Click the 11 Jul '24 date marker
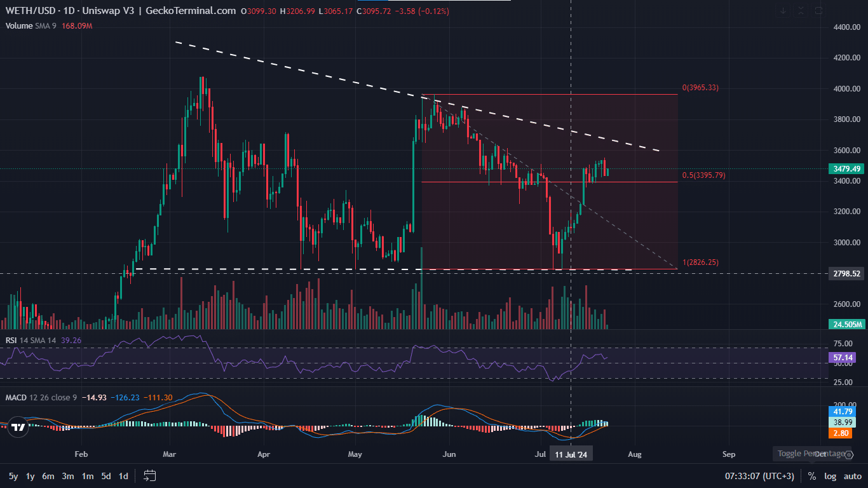 pos(571,454)
